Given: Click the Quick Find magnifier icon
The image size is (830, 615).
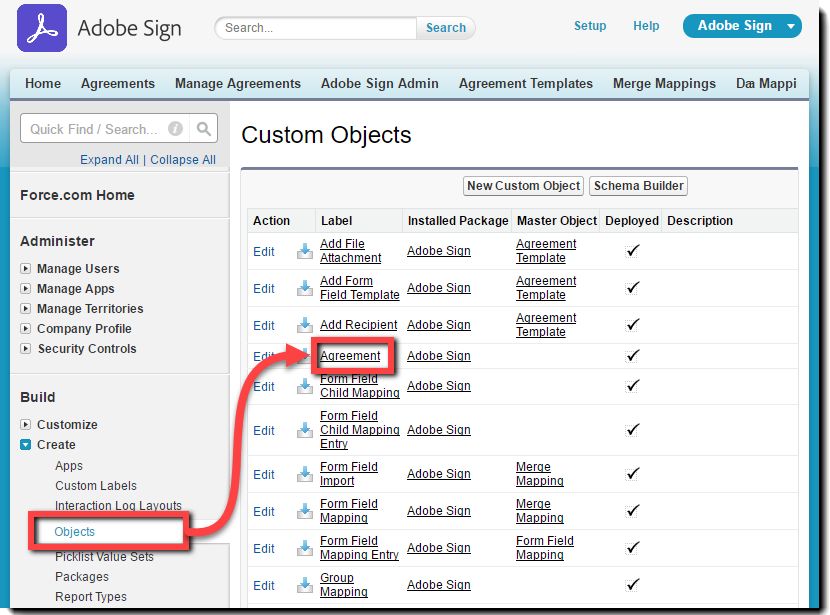Looking at the screenshot, I should (204, 129).
